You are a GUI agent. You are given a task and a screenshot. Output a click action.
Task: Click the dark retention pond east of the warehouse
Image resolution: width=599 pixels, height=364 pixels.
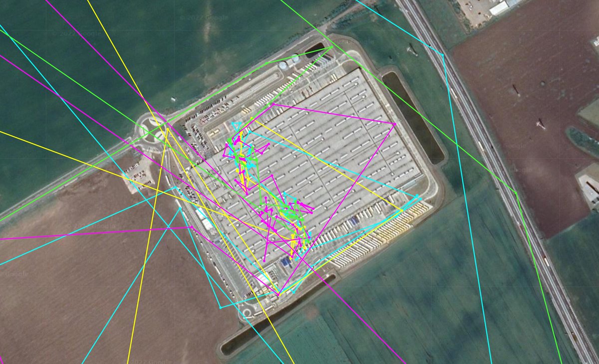(x=413, y=118)
